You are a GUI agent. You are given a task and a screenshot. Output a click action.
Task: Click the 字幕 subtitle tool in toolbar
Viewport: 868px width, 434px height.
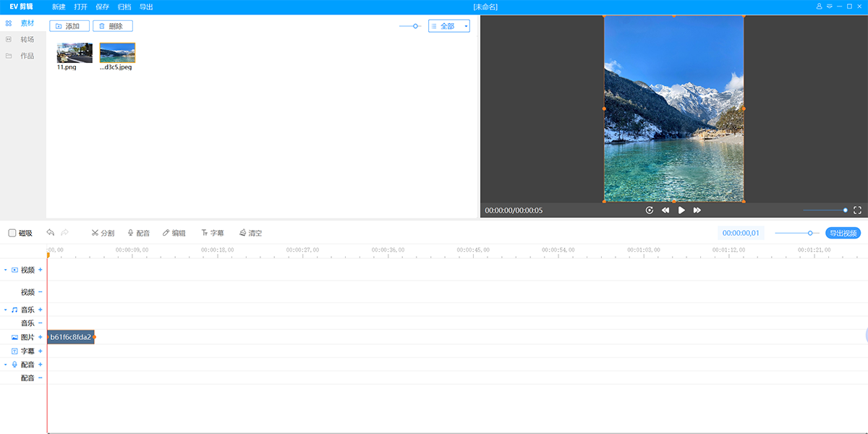tap(213, 233)
